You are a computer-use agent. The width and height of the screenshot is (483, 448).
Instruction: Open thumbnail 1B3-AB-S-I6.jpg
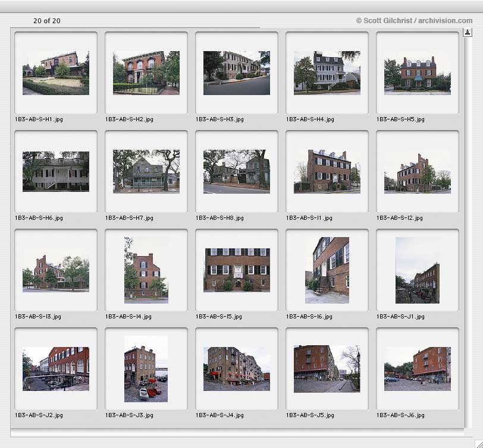(x=327, y=270)
